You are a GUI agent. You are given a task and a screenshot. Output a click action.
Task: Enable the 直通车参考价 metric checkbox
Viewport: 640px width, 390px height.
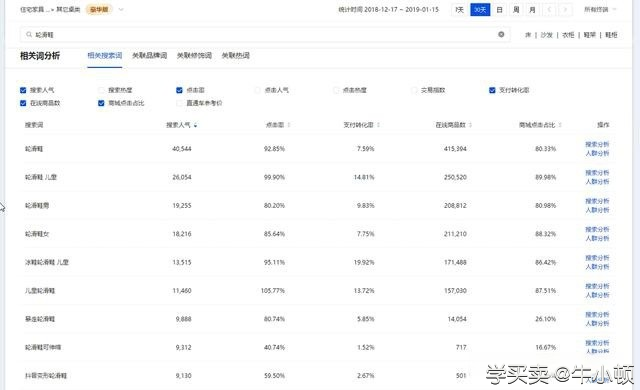tap(179, 103)
